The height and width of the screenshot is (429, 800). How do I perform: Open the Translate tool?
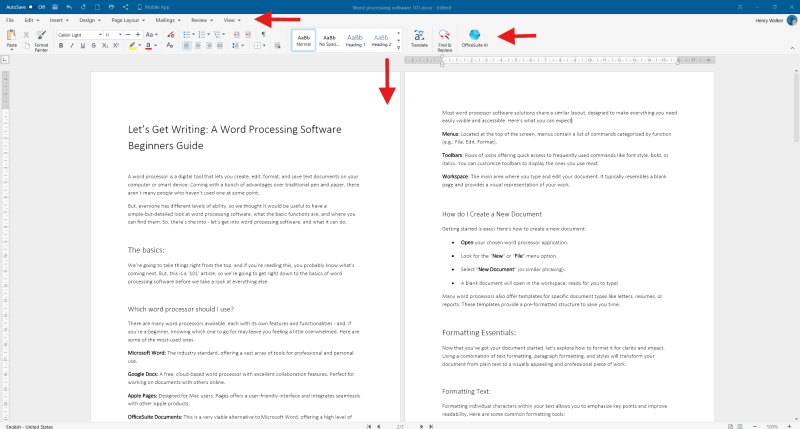tap(419, 39)
